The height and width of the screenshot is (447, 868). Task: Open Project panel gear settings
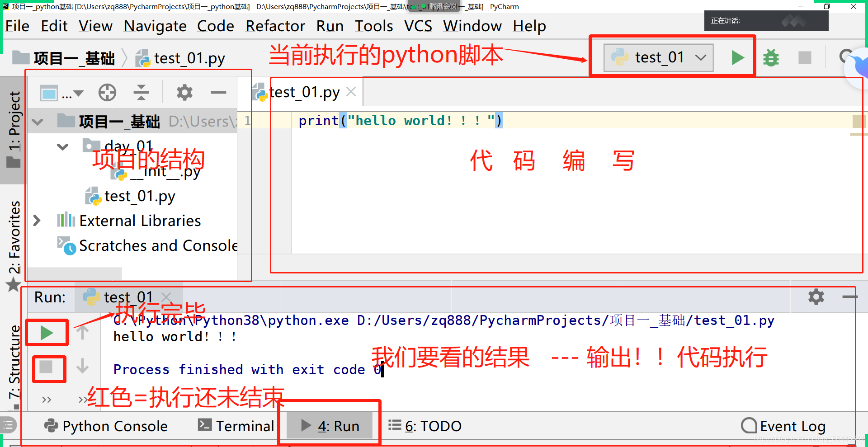pos(184,93)
